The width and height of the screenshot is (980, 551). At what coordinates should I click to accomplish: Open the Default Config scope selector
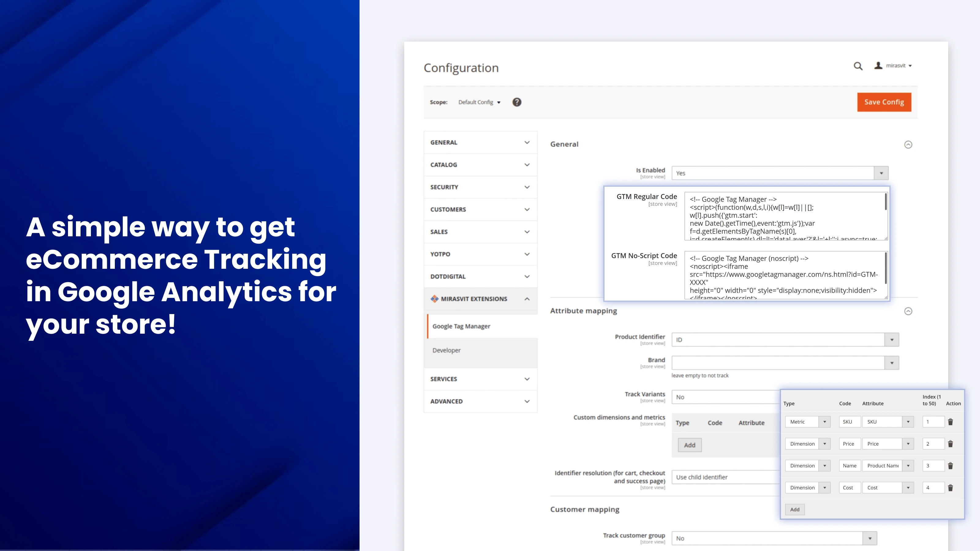[479, 102]
